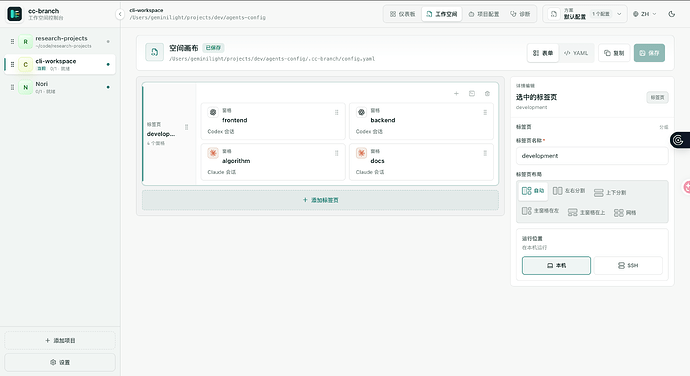Click the scheme file icon beside 默认配置
The height and width of the screenshot is (376, 690).
tap(554, 14)
